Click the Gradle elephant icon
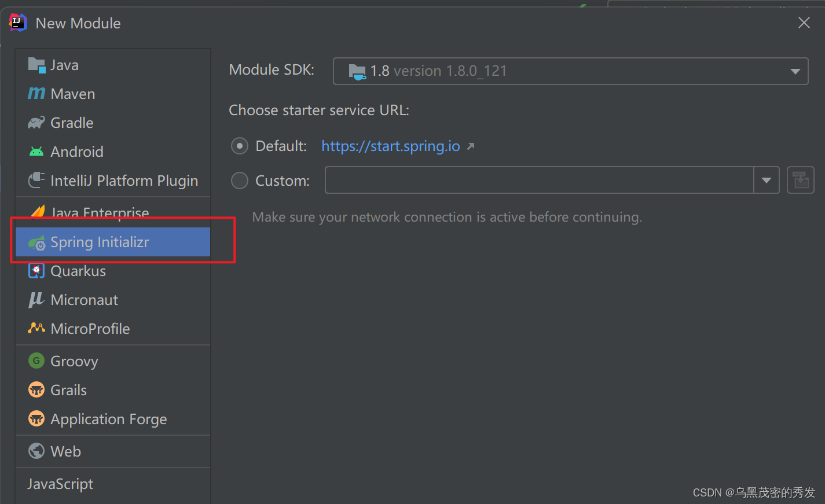 [x=36, y=123]
